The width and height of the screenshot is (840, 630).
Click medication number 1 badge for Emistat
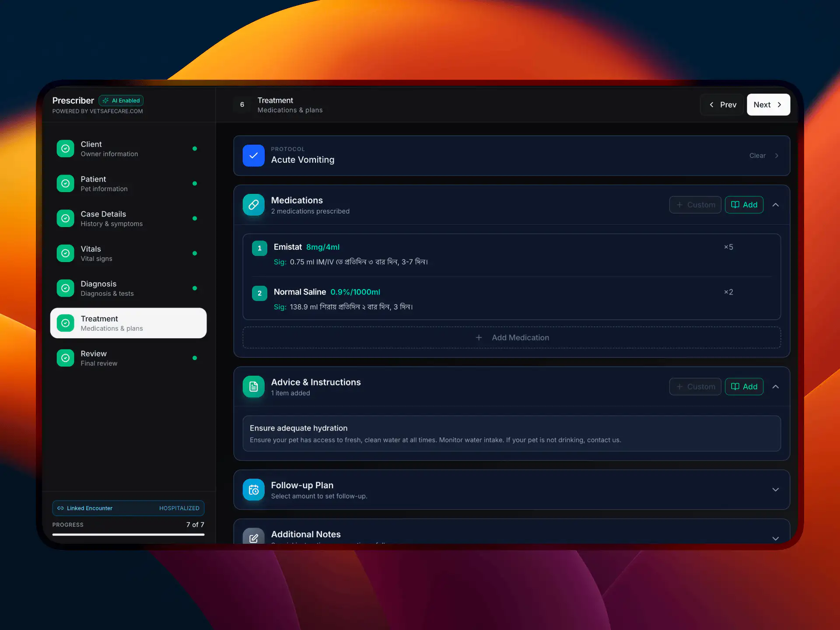point(259,248)
